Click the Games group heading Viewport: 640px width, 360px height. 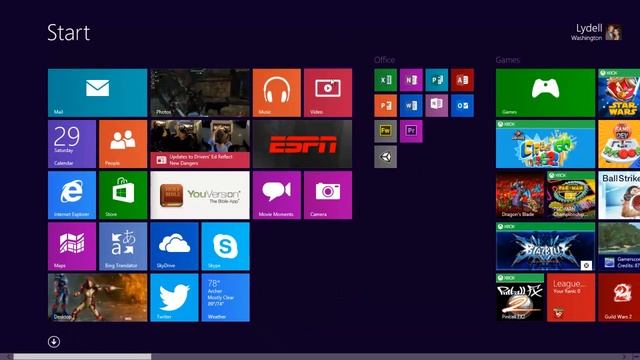click(x=508, y=60)
